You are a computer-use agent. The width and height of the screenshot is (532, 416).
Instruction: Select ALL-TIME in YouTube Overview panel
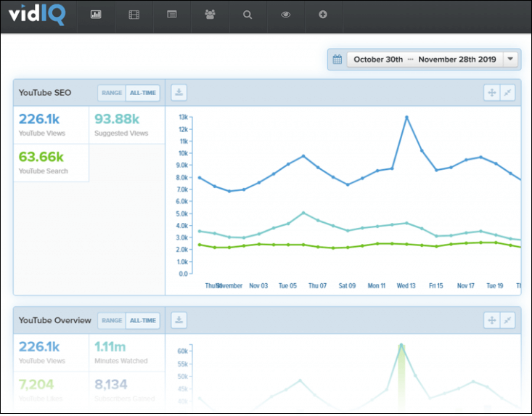[143, 321]
